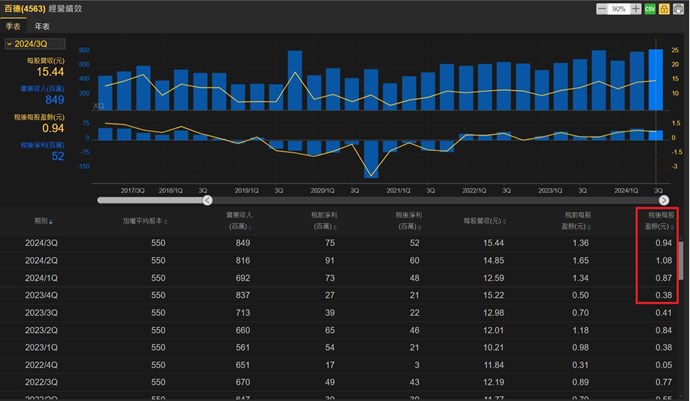Click the yellow lock icon
The width and height of the screenshot is (690, 401).
664,8
